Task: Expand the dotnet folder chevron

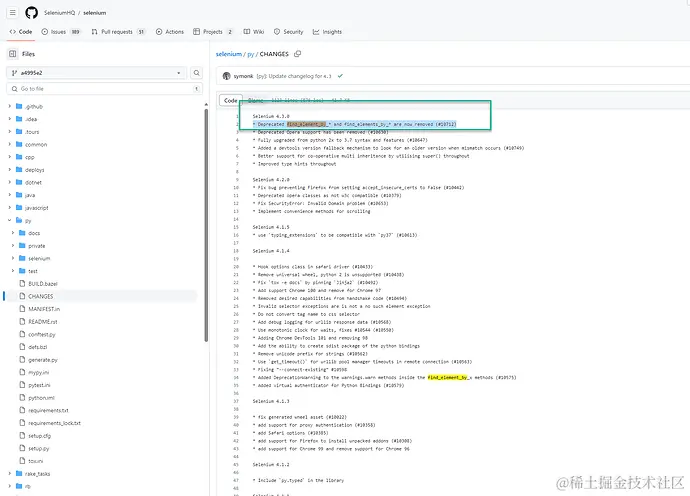Action: coord(10,182)
